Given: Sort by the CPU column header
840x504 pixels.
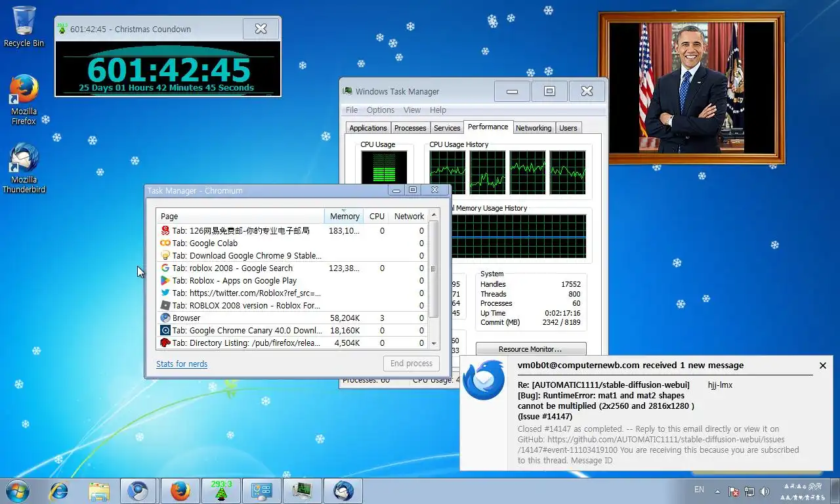Looking at the screenshot, I should pyautogui.click(x=377, y=216).
